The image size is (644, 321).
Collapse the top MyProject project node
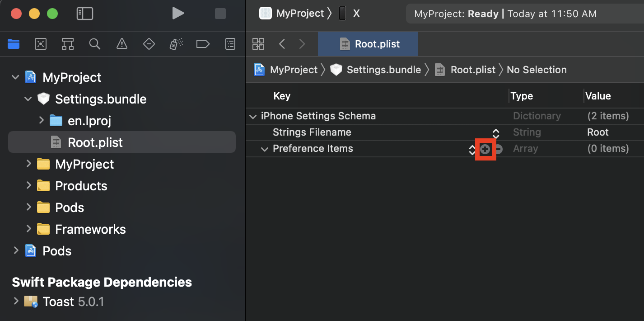[x=16, y=77]
